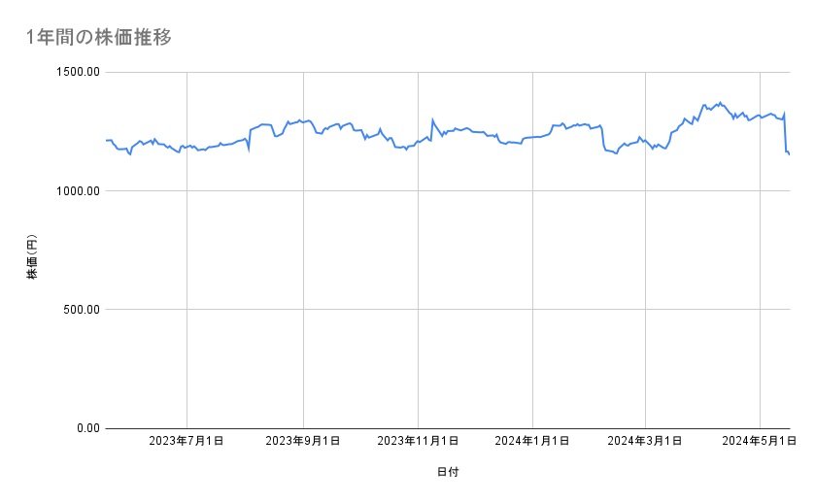Select the 2023年11月1日 date label
Image resolution: width=815 pixels, height=504 pixels.
click(x=418, y=442)
